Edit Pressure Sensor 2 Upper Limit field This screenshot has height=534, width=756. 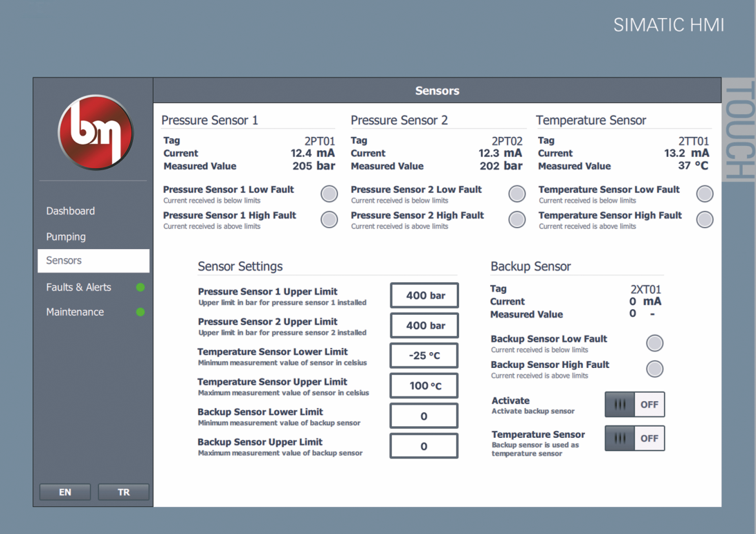pyautogui.click(x=424, y=326)
